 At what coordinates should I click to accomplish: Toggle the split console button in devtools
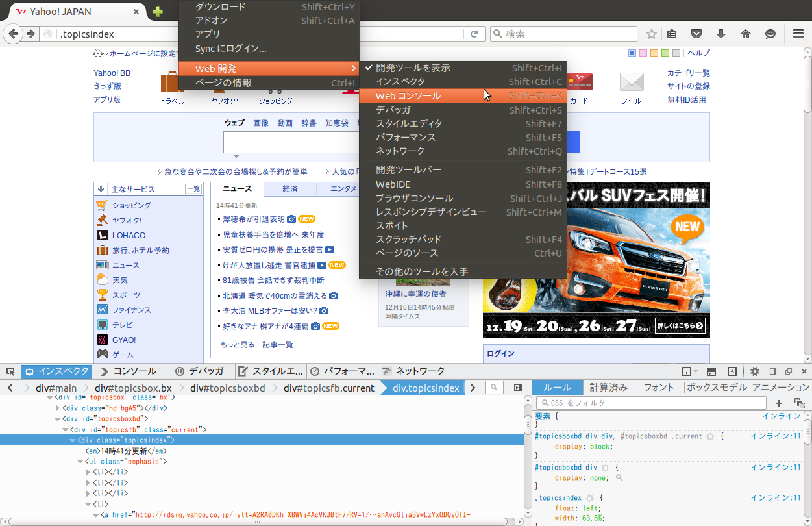tap(711, 371)
